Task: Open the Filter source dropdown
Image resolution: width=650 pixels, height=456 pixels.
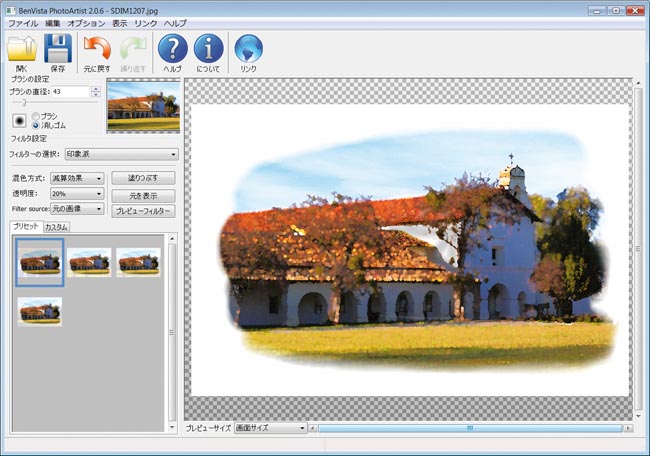Action: click(x=77, y=209)
